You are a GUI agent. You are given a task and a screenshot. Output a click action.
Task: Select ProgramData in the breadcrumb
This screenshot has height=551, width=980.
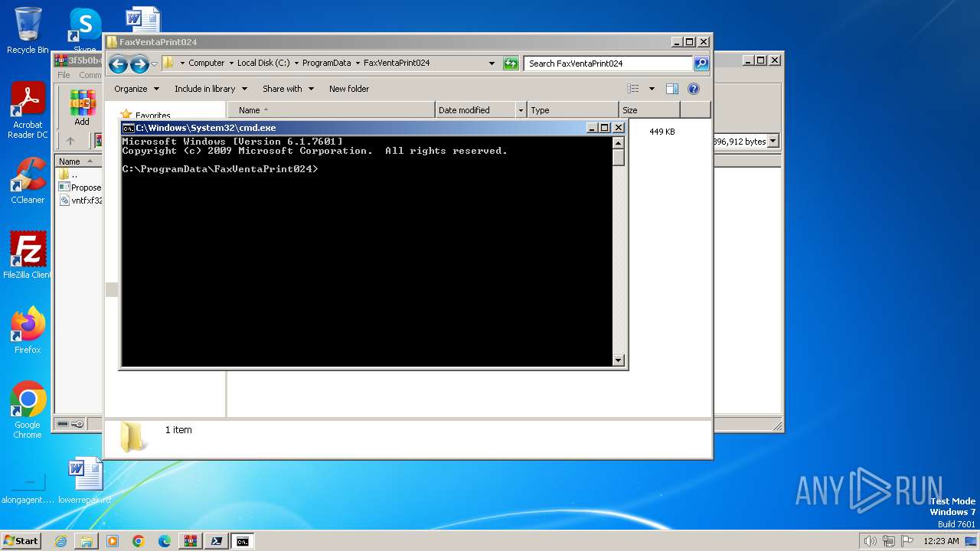click(x=326, y=64)
